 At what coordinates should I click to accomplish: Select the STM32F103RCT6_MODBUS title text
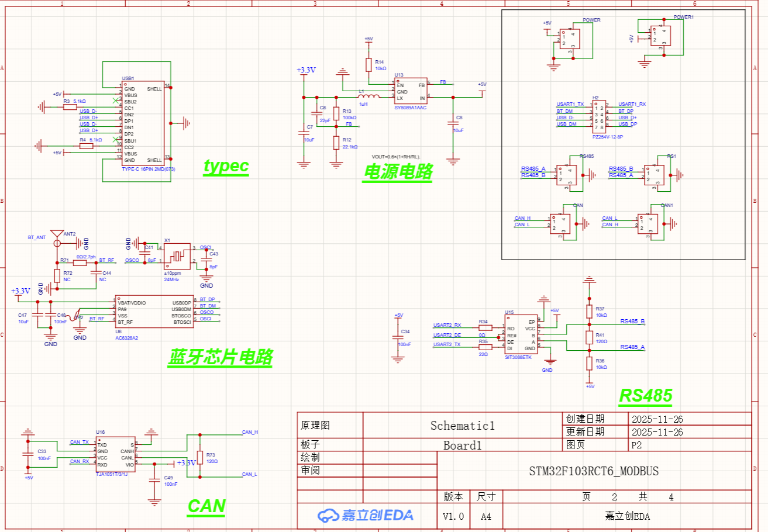coord(594,471)
